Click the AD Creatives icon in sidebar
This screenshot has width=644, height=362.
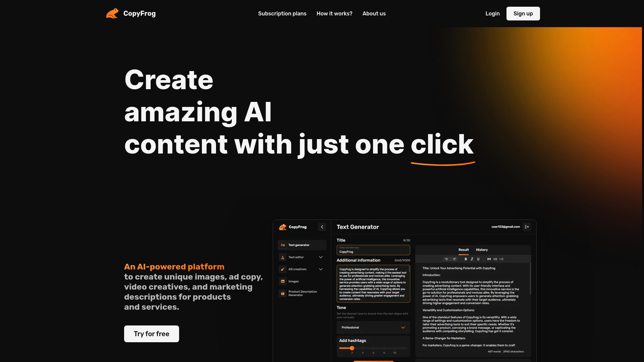coord(282,269)
